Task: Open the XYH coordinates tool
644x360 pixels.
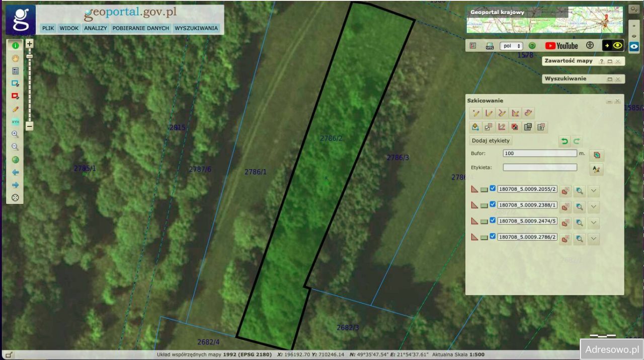Action: coord(15,122)
